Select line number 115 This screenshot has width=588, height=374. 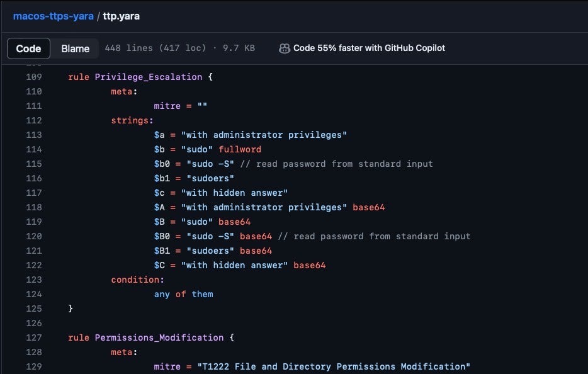coord(34,164)
